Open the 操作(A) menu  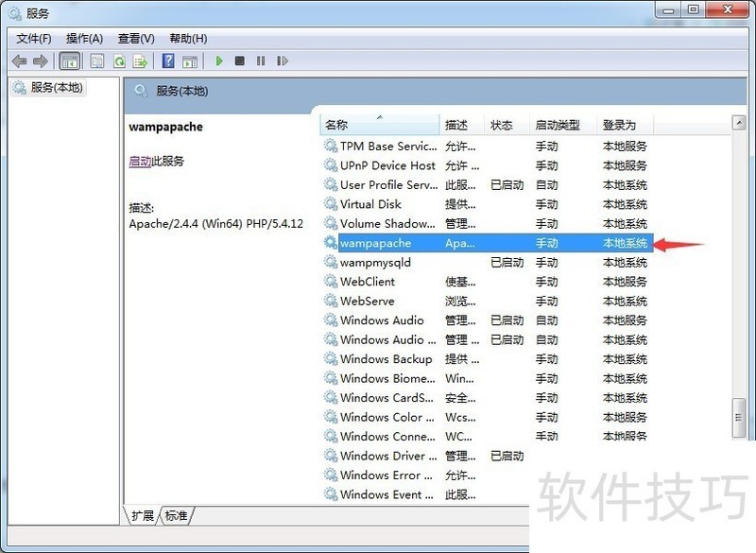tap(84, 38)
